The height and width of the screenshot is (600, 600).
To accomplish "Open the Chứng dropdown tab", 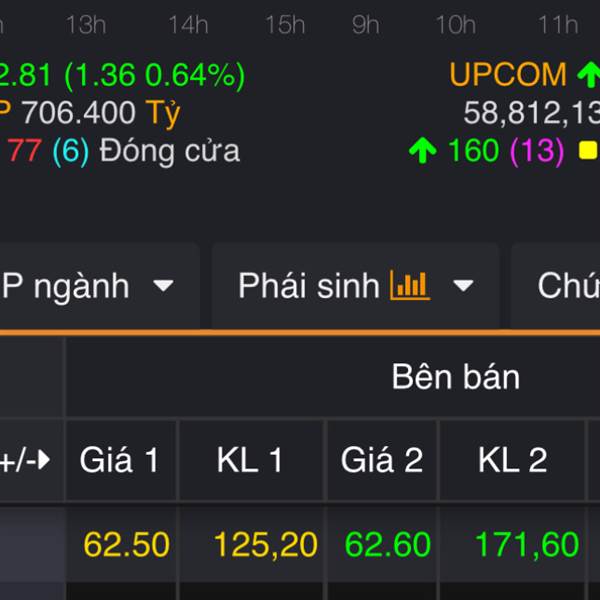I will tap(556, 285).
